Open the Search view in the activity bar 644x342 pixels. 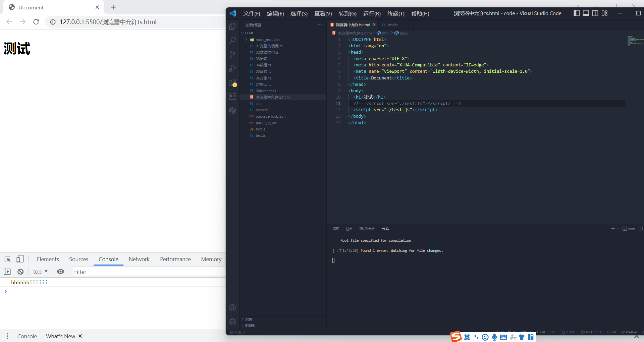232,40
